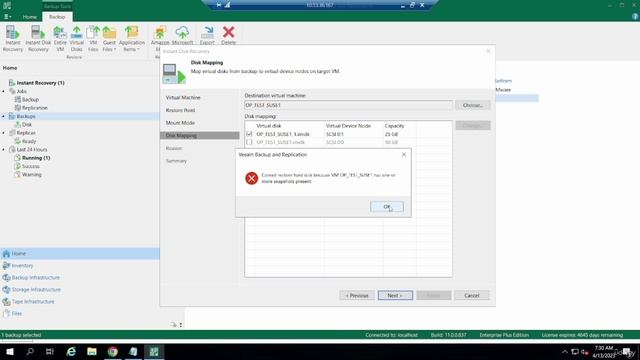This screenshot has width=640, height=360.
Task: Go to the Mount Mode wizard step
Action: (x=180, y=123)
